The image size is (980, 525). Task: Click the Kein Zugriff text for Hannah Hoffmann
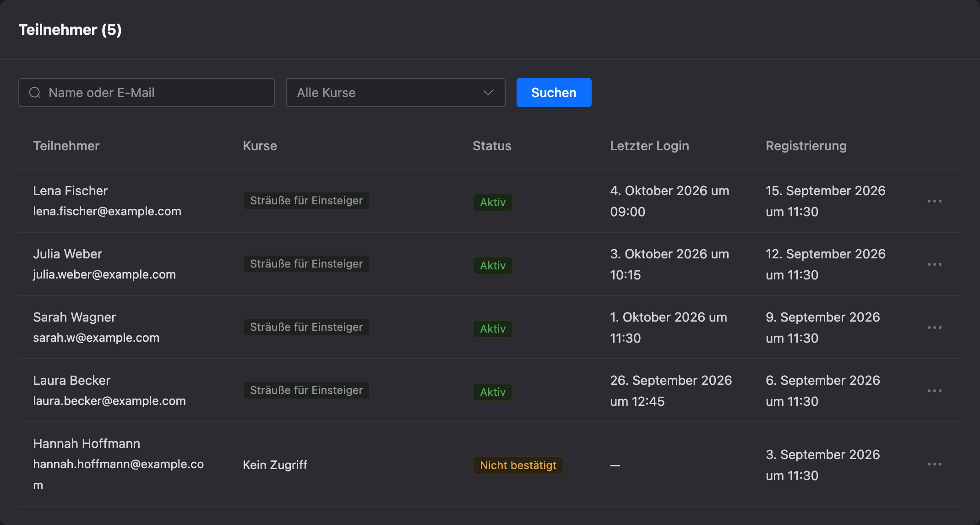click(x=275, y=465)
